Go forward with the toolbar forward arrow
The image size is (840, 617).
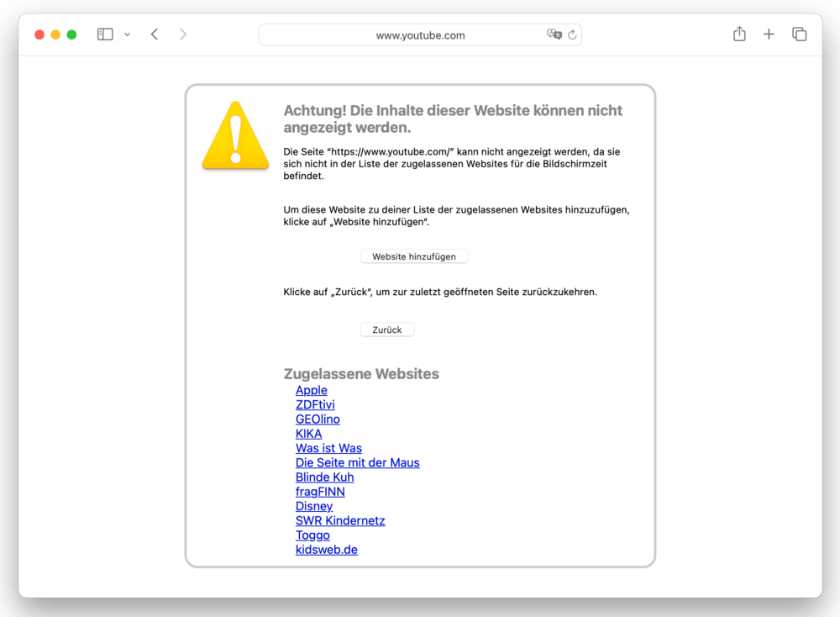coord(182,34)
